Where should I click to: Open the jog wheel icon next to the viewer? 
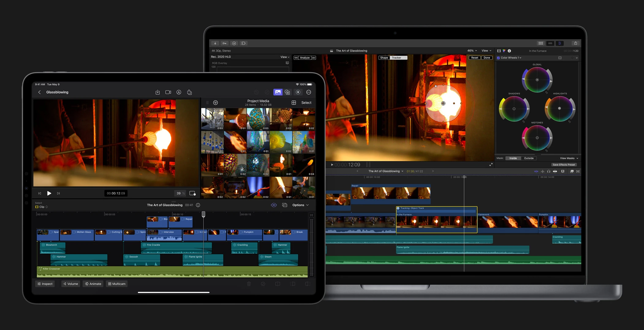[x=192, y=193]
